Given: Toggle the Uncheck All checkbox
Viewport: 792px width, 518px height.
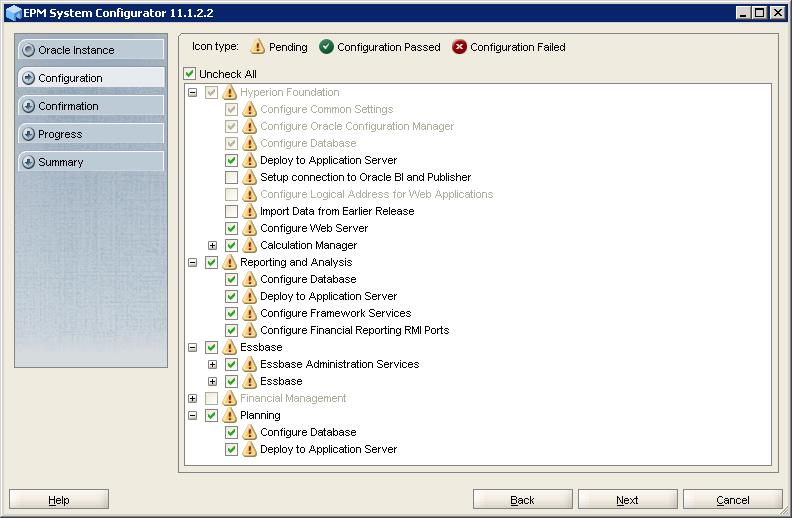Looking at the screenshot, I should pos(189,74).
